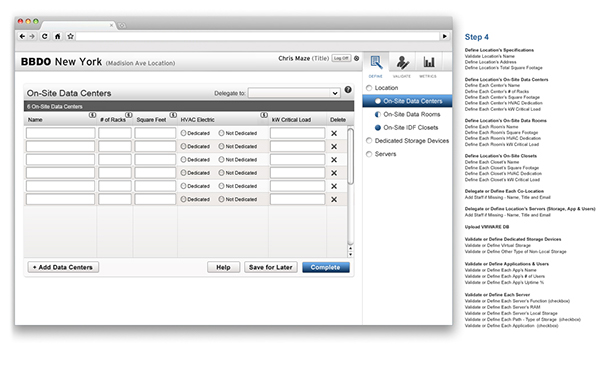Click the Add Data Centers button
This screenshot has height=388, width=600.
click(63, 267)
